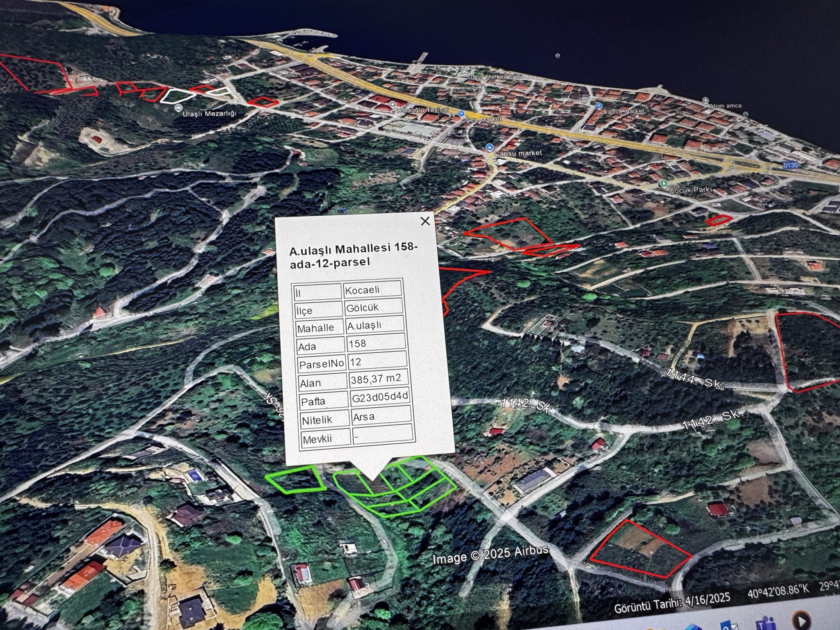Click the 'G23d05d4d' Pafta value
The height and width of the screenshot is (630, 840).
coord(380,397)
